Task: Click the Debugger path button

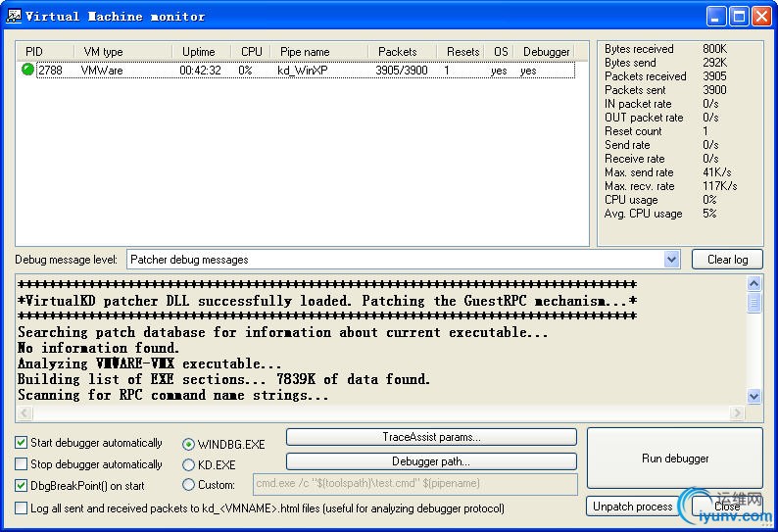Action: [431, 461]
